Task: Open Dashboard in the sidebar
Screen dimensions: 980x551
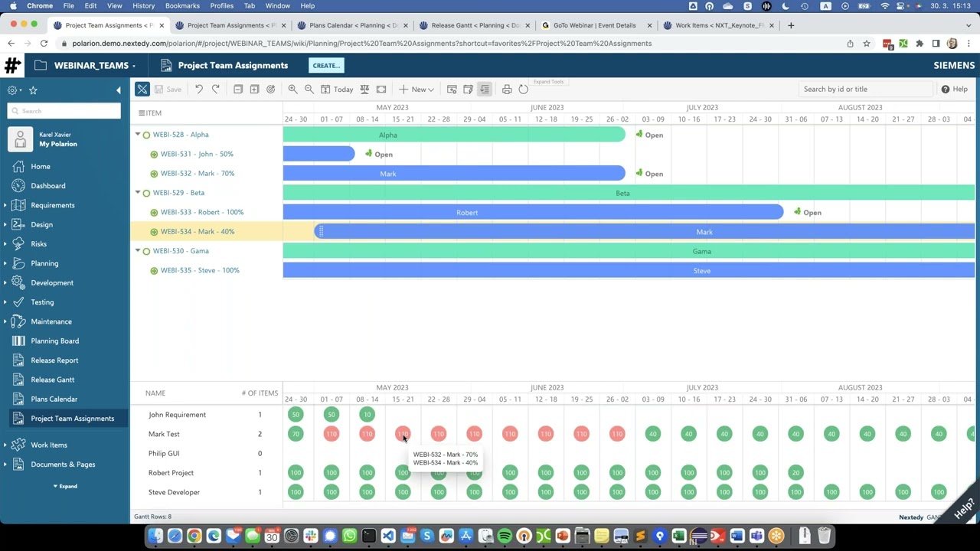Action: pyautogui.click(x=47, y=186)
